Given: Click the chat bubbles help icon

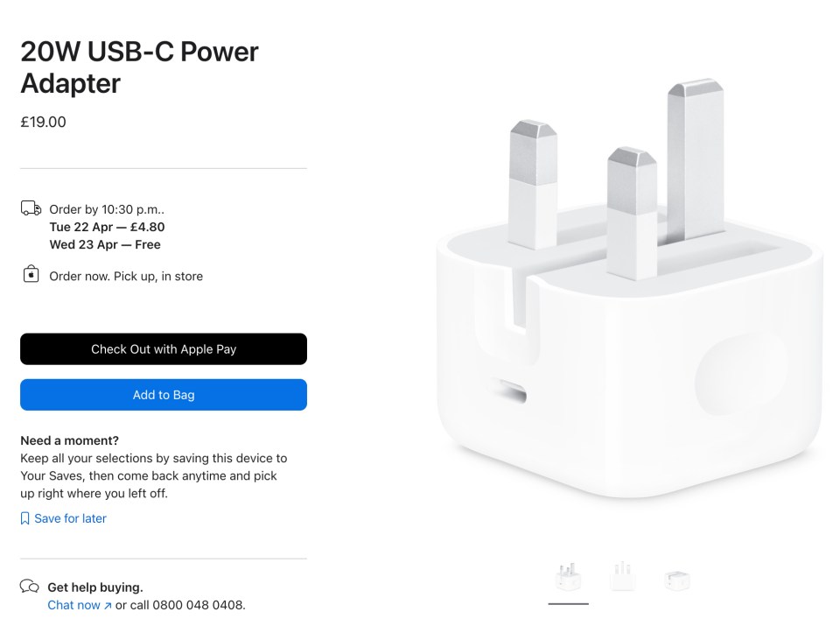Looking at the screenshot, I should point(30,586).
